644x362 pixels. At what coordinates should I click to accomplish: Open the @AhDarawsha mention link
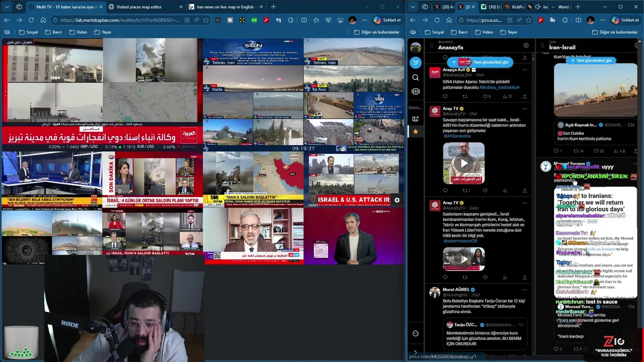[x=457, y=136]
